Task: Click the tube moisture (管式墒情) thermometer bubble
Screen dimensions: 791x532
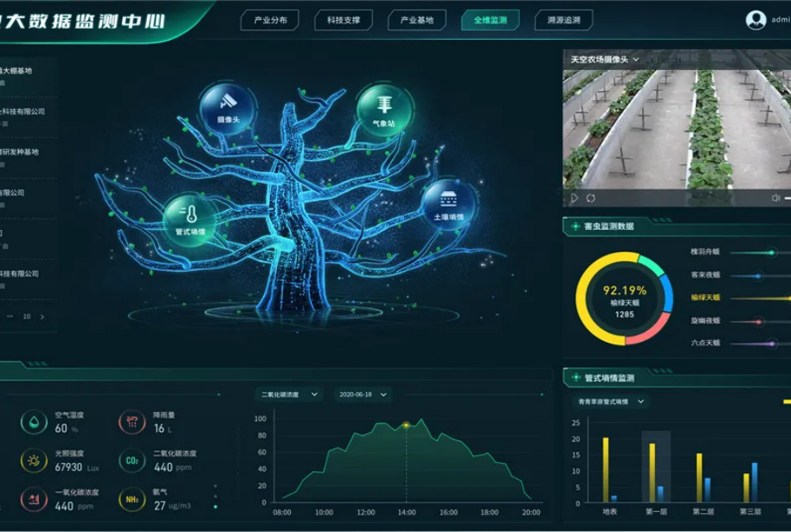Action: [x=190, y=217]
